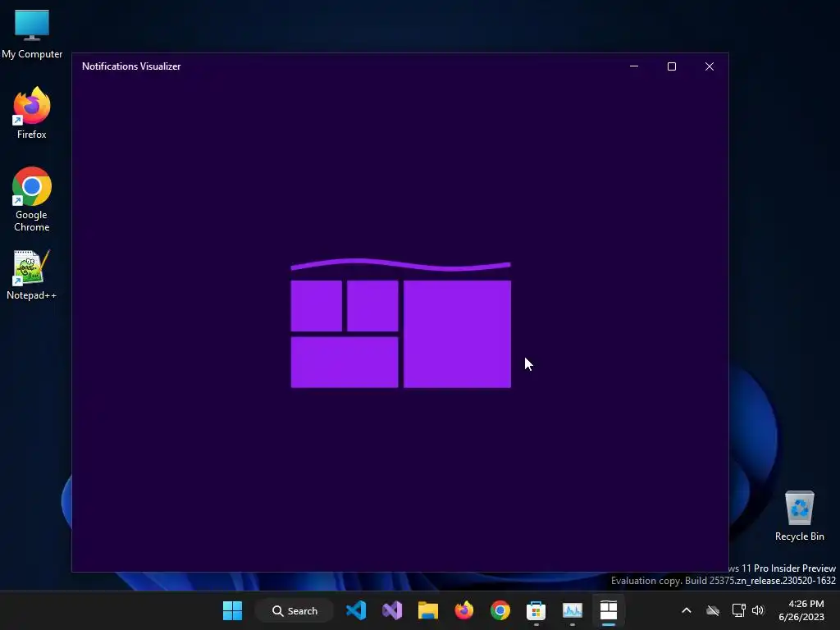This screenshot has width=840, height=630.
Task: Minimize the Notifications Visualizer window
Action: point(634,66)
